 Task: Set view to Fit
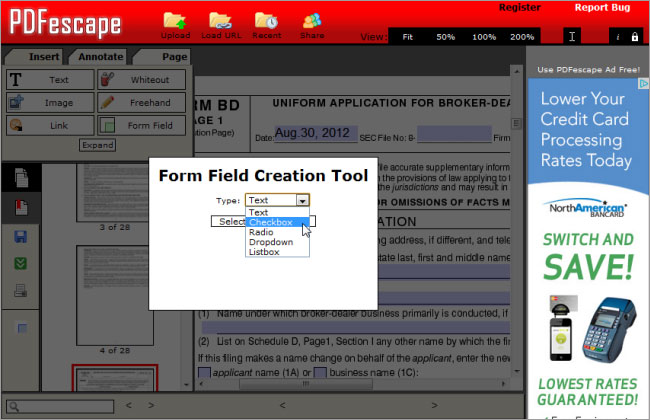(407, 37)
